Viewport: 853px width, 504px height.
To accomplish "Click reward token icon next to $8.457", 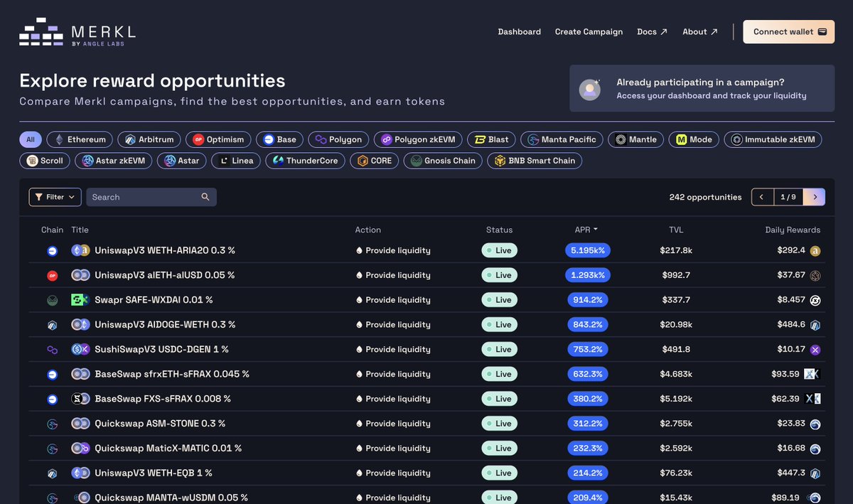I will tap(815, 300).
